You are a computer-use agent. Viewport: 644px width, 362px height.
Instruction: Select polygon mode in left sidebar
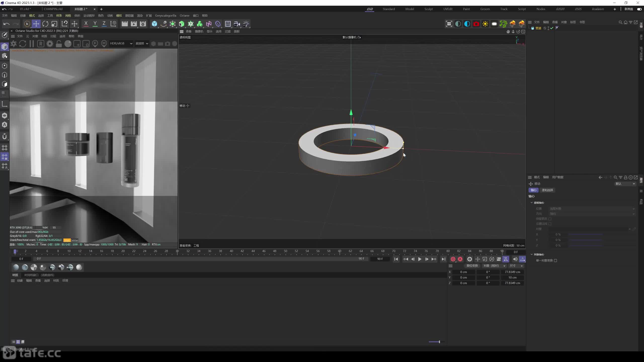tap(5, 84)
